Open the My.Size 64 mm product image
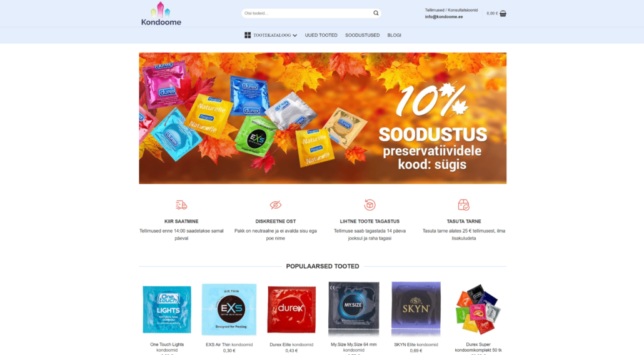 [354, 309]
